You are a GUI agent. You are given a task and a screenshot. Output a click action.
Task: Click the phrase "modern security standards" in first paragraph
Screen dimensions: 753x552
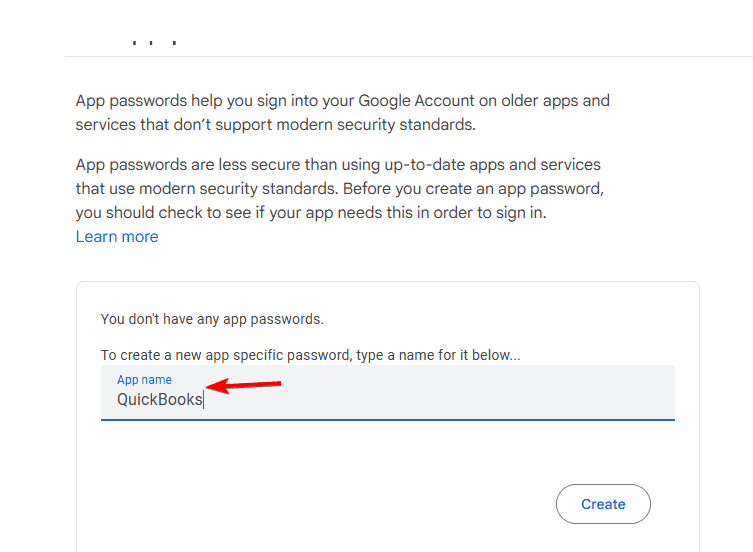[376, 125]
